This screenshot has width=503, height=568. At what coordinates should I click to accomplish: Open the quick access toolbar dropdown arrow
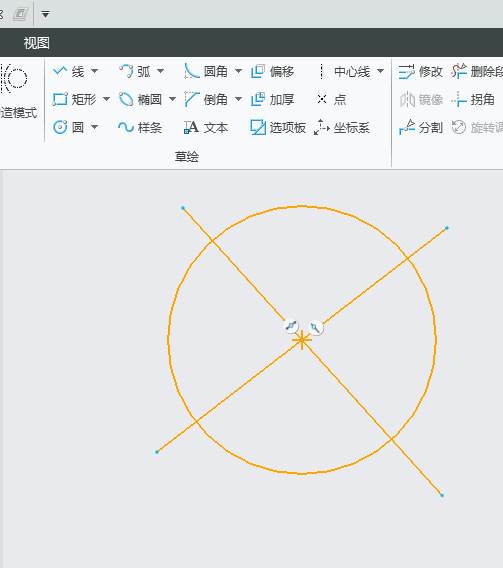click(45, 14)
